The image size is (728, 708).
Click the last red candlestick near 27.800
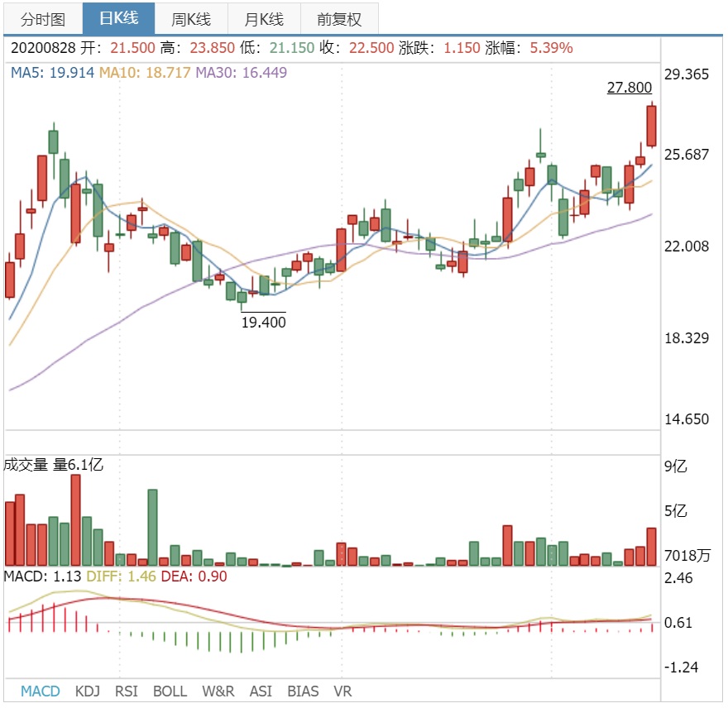coord(651,126)
